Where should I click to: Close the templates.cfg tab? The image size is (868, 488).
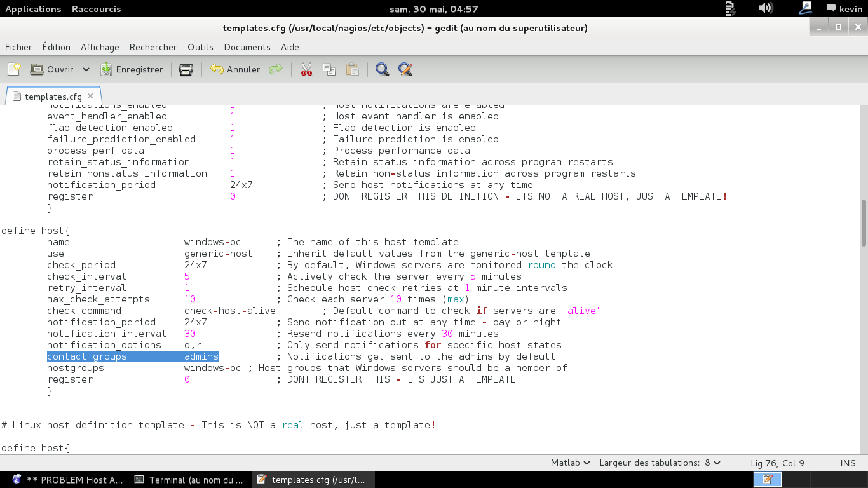tap(90, 97)
